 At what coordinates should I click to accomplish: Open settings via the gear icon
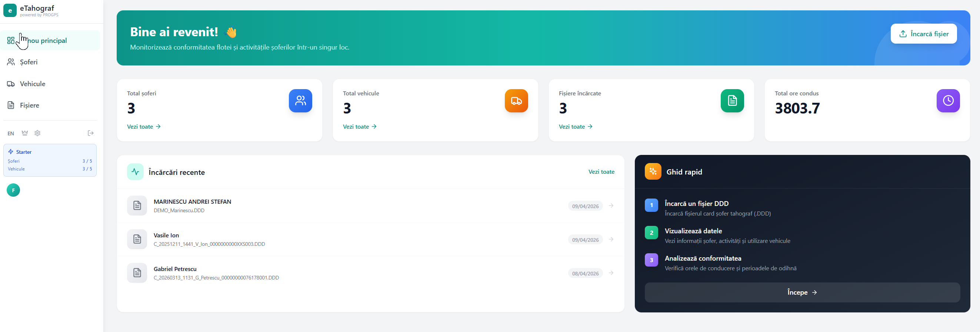37,133
